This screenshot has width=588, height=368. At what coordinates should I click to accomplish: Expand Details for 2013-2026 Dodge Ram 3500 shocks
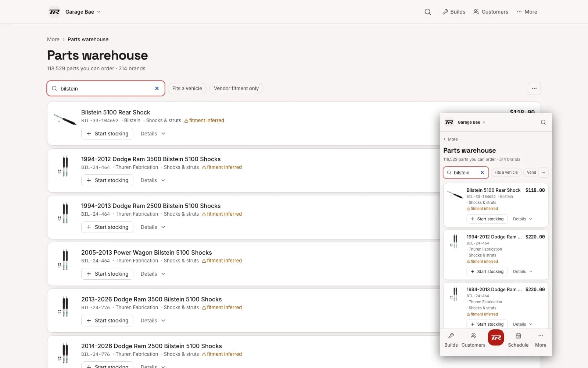click(x=153, y=321)
